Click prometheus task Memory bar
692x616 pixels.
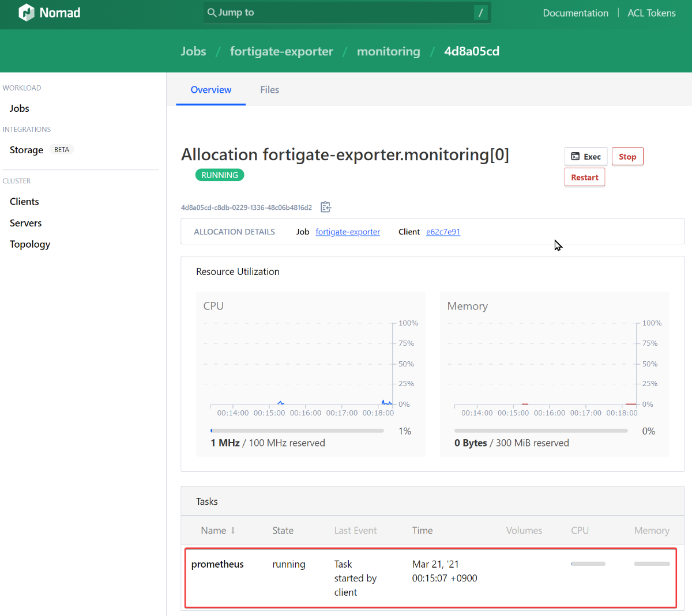[x=652, y=564]
